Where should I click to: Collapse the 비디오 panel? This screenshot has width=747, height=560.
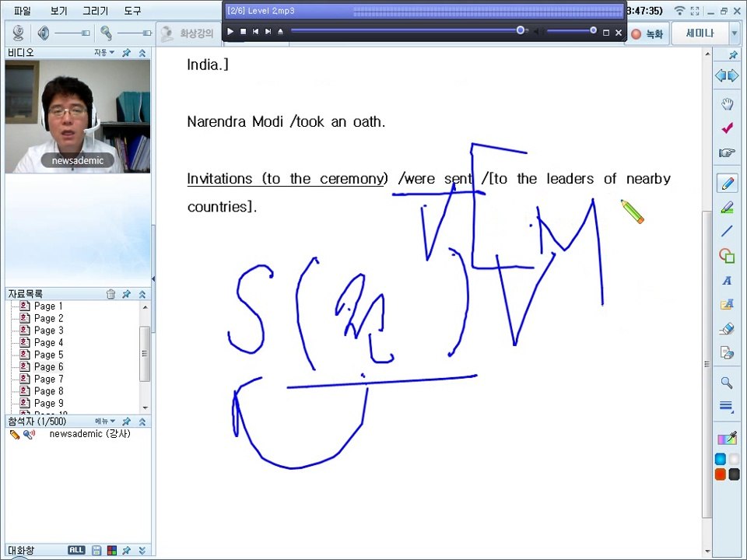(142, 53)
